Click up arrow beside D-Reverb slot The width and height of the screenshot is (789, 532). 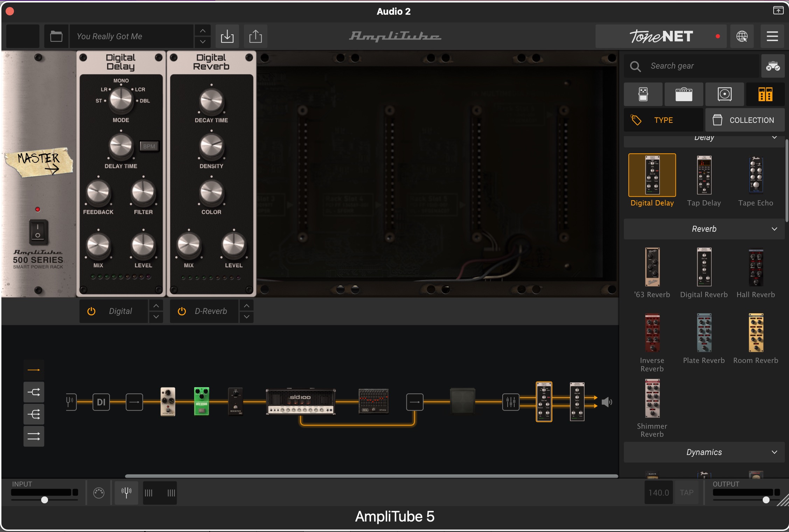point(246,306)
